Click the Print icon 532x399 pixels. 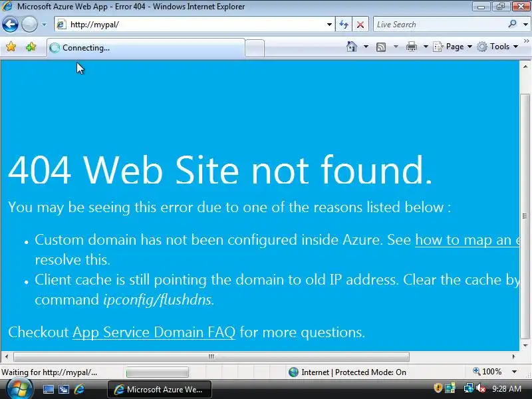pos(411,47)
